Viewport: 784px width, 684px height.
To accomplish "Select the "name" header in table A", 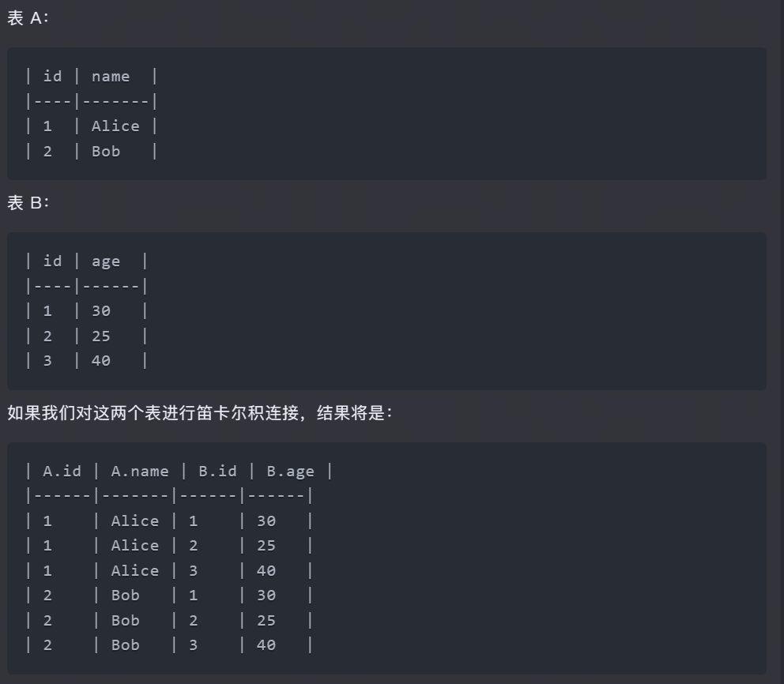I will 111,77.
